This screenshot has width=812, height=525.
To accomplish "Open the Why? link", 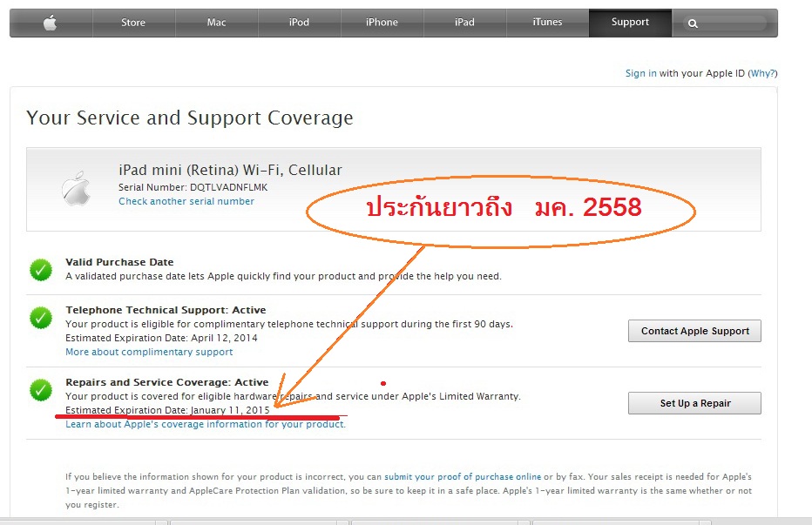I will click(763, 73).
